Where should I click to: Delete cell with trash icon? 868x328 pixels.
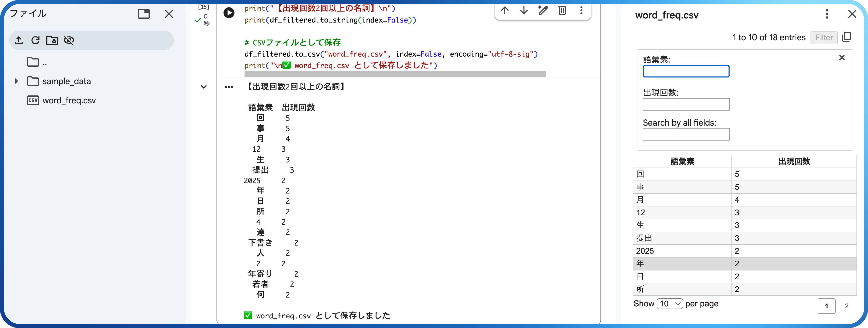562,11
